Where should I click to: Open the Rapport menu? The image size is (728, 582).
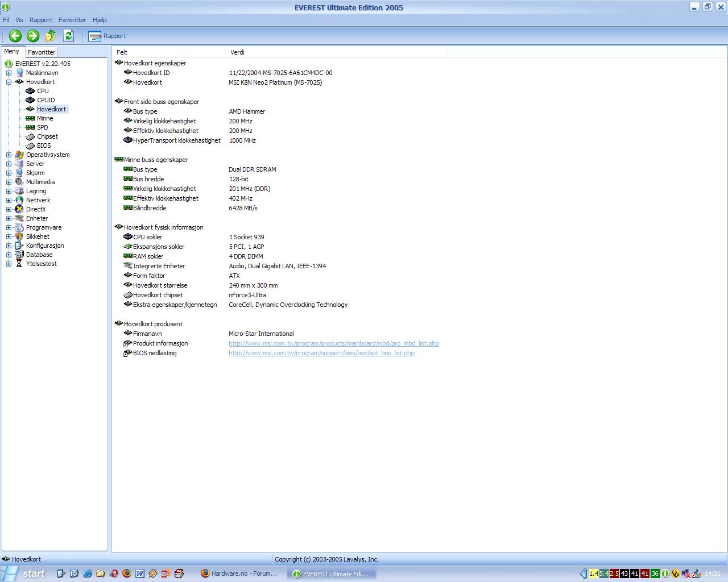click(x=41, y=20)
